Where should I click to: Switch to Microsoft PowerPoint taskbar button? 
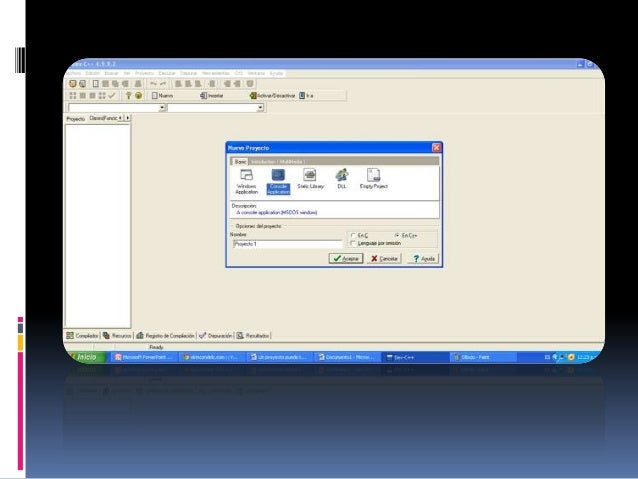click(144, 357)
